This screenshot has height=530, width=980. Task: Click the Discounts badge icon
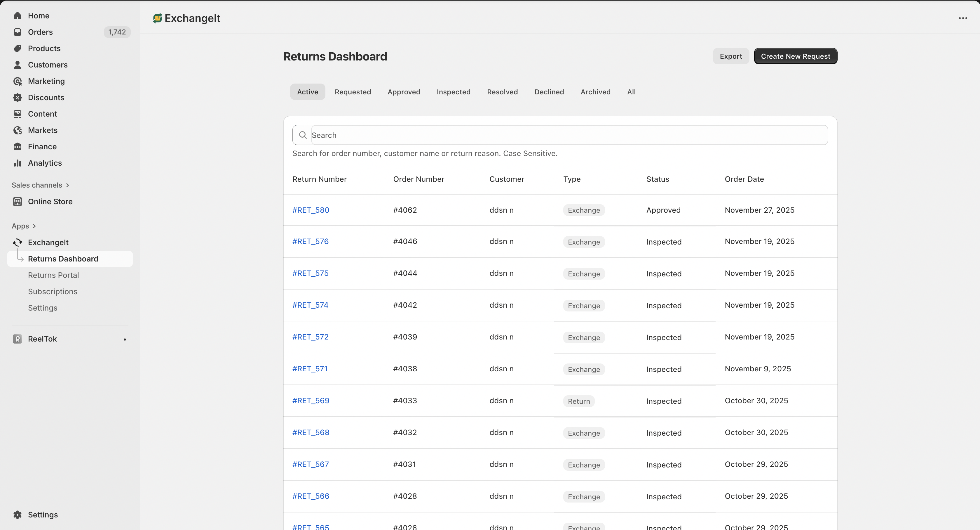[x=18, y=98]
